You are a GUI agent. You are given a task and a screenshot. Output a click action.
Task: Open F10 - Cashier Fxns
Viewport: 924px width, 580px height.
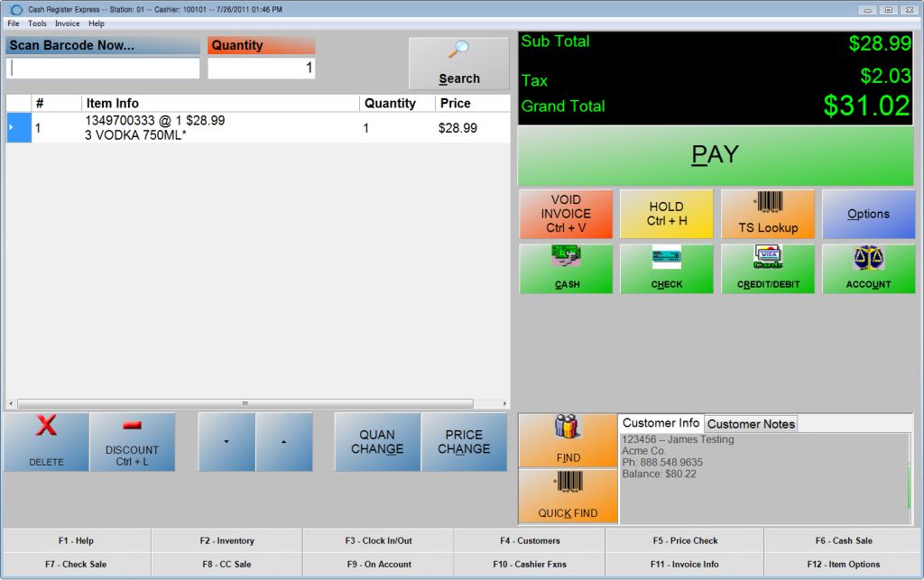point(530,564)
